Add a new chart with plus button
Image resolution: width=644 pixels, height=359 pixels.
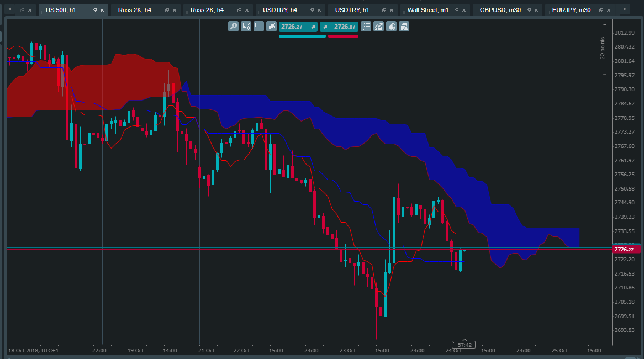638,9
